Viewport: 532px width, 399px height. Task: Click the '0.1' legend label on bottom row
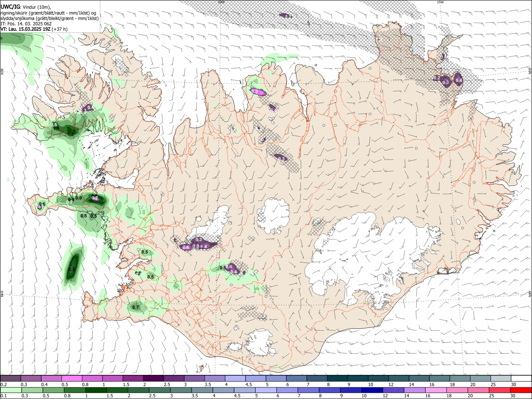coord(3,396)
